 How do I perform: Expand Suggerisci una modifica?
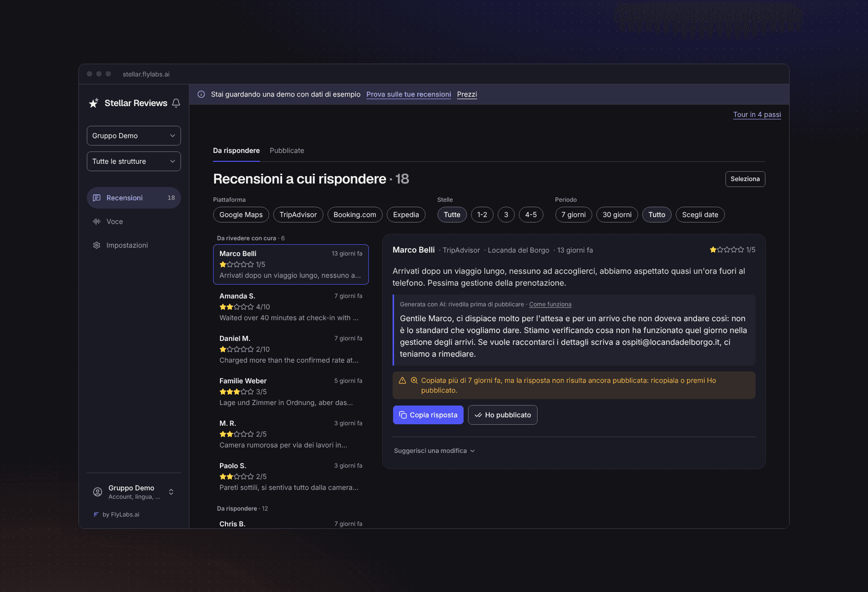click(434, 451)
